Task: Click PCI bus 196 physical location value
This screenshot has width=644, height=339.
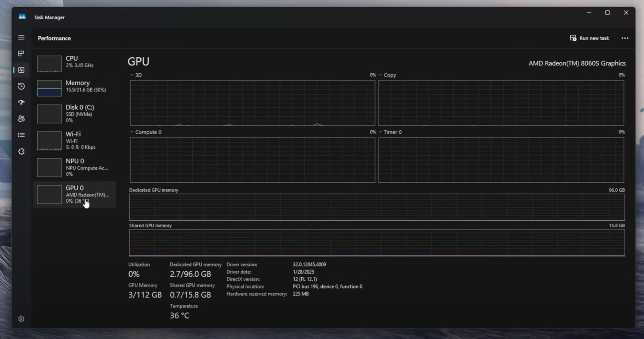Action: point(327,286)
